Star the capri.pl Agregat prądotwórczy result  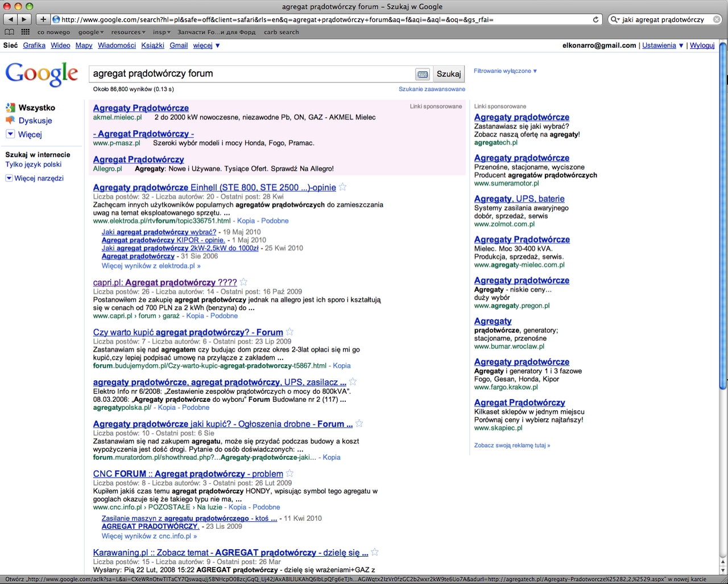pyautogui.click(x=243, y=282)
